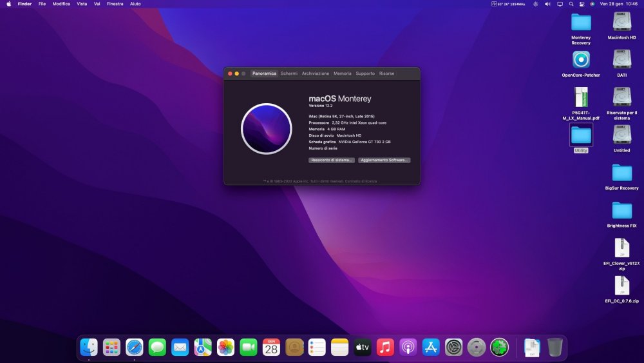Open the Vai menu
This screenshot has width=644, height=363.
click(x=97, y=4)
